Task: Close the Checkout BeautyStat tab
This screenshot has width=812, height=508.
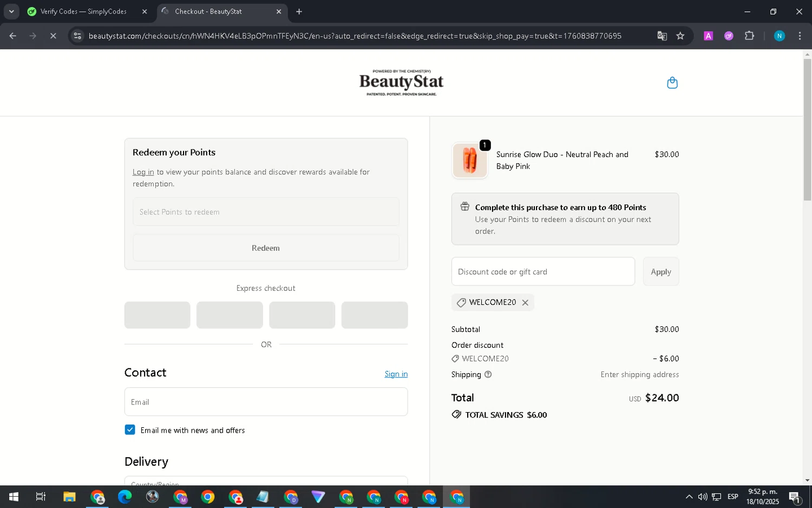Action: (x=279, y=11)
